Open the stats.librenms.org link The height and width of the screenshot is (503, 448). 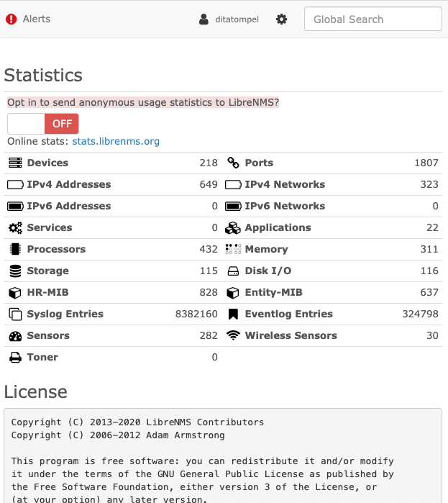click(116, 141)
